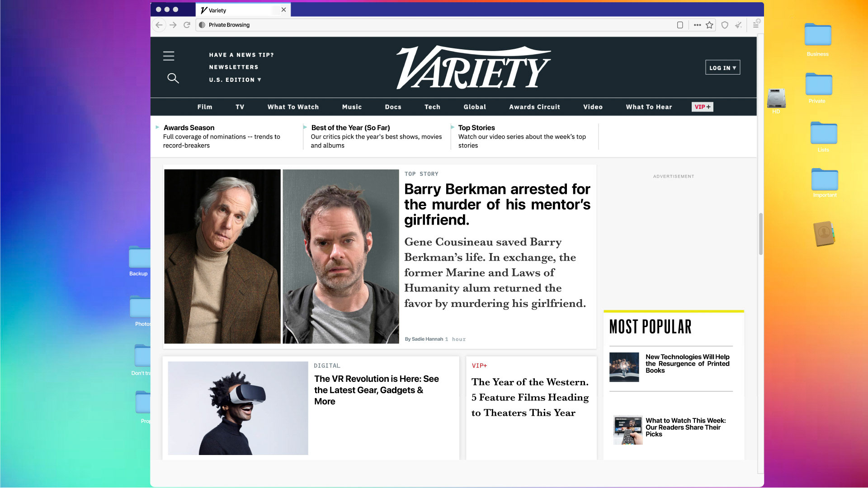Viewport: 868px width, 488px height.
Task: Open What to Watch This Week article
Action: pos(686,427)
